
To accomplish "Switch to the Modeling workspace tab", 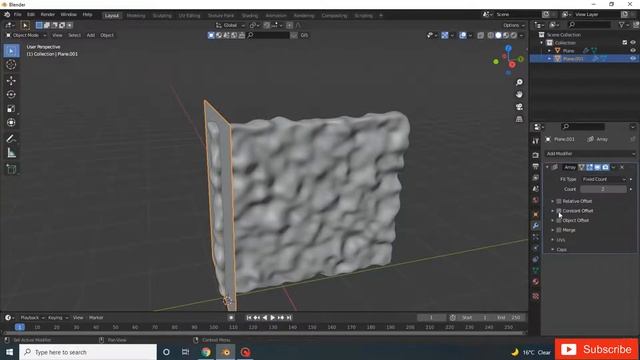I will tap(136, 16).
